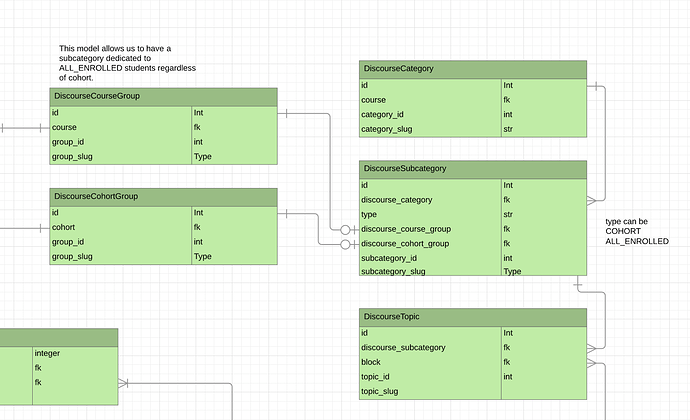Select 'discourse_subcategory' field in DiscourseTopic
This screenshot has height=420, width=690.
404,347
